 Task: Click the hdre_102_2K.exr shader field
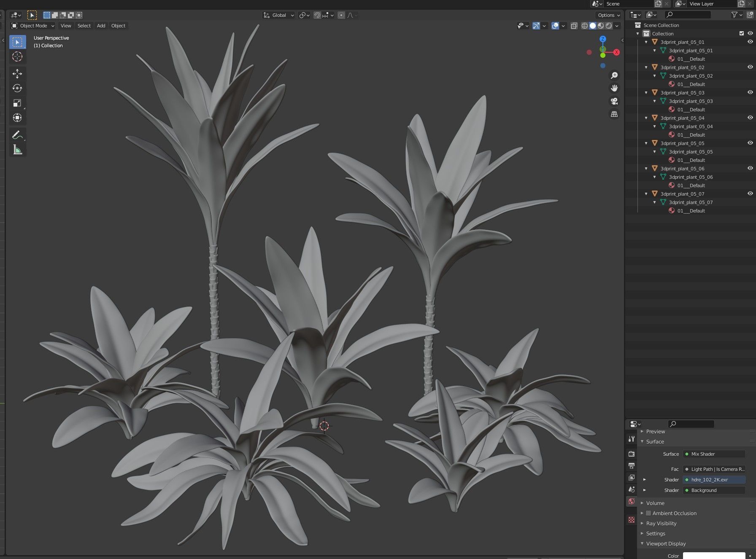[714, 479]
